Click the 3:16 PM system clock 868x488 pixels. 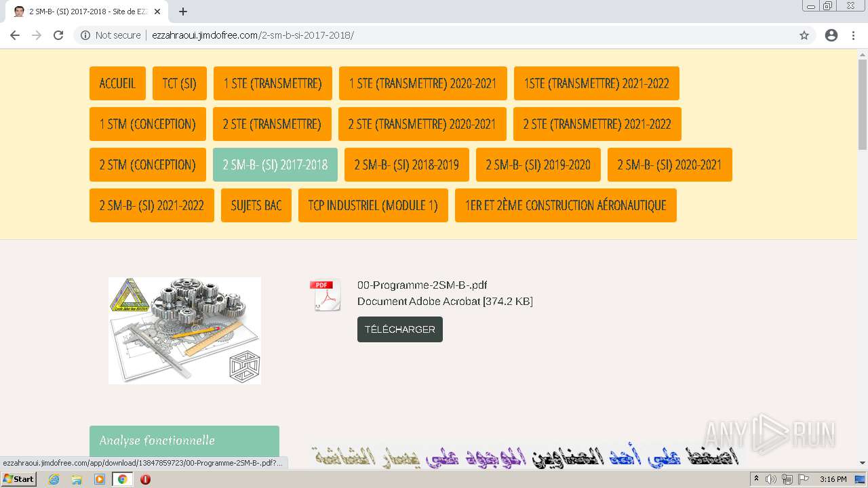[x=833, y=479]
